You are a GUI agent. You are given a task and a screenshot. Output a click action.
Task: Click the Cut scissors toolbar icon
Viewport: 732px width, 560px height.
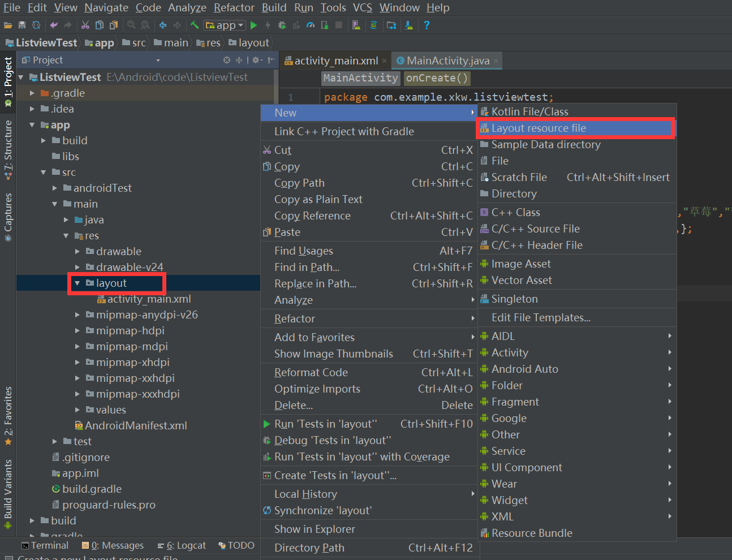click(85, 25)
